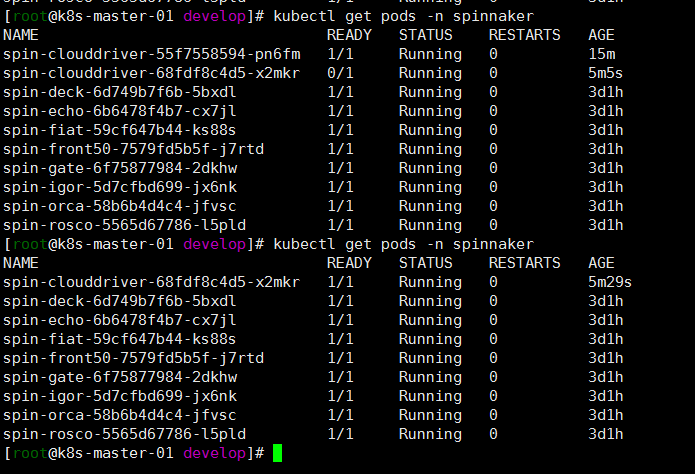Image resolution: width=695 pixels, height=474 pixels.
Task: Click spin-fiat-59cf647b44-ks88s in upper listing
Action: (120, 130)
